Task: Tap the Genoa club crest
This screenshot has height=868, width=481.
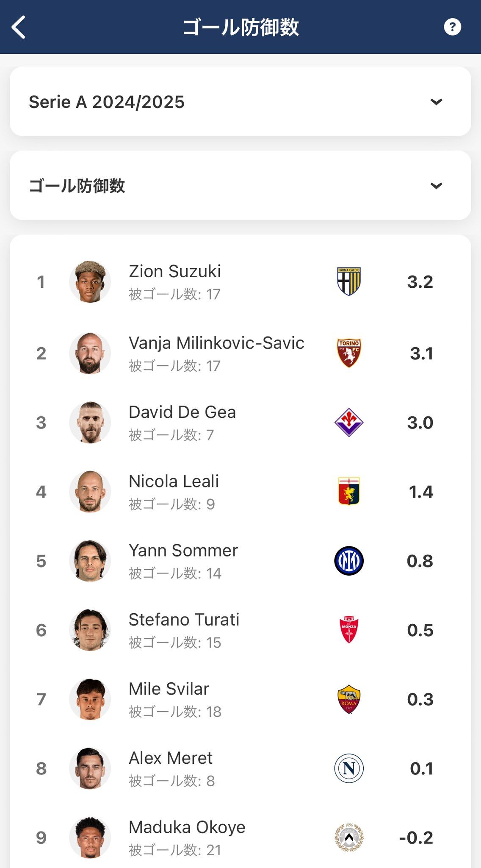Action: click(349, 492)
